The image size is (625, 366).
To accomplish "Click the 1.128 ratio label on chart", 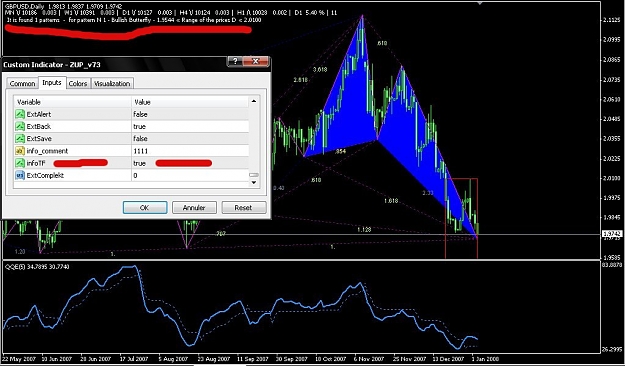I will [364, 229].
